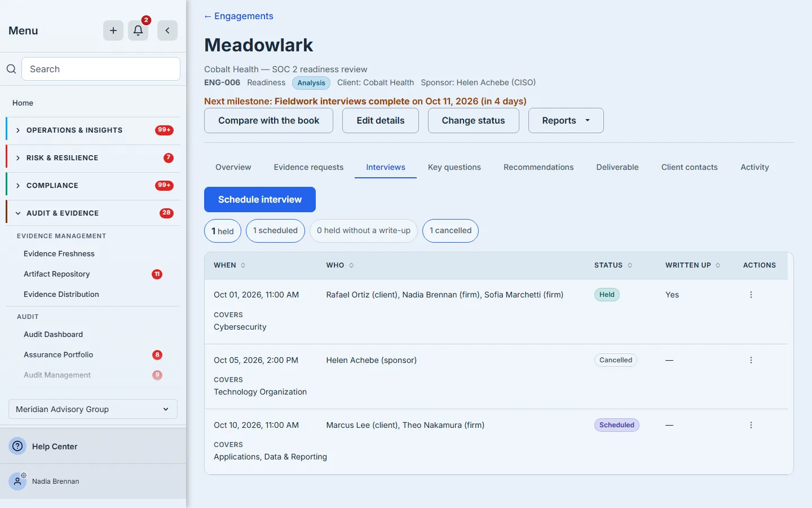Go to the Deliverable tab

pos(617,167)
